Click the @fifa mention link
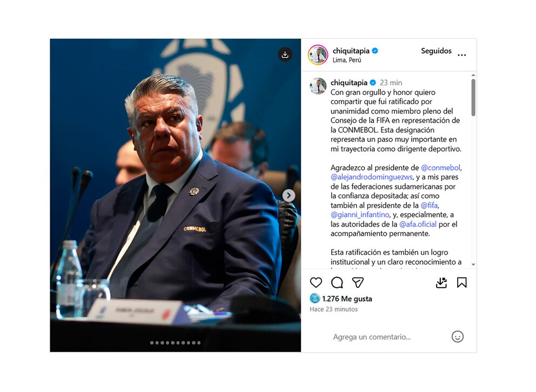Viewport: 536px width, 392px height. tap(429, 205)
